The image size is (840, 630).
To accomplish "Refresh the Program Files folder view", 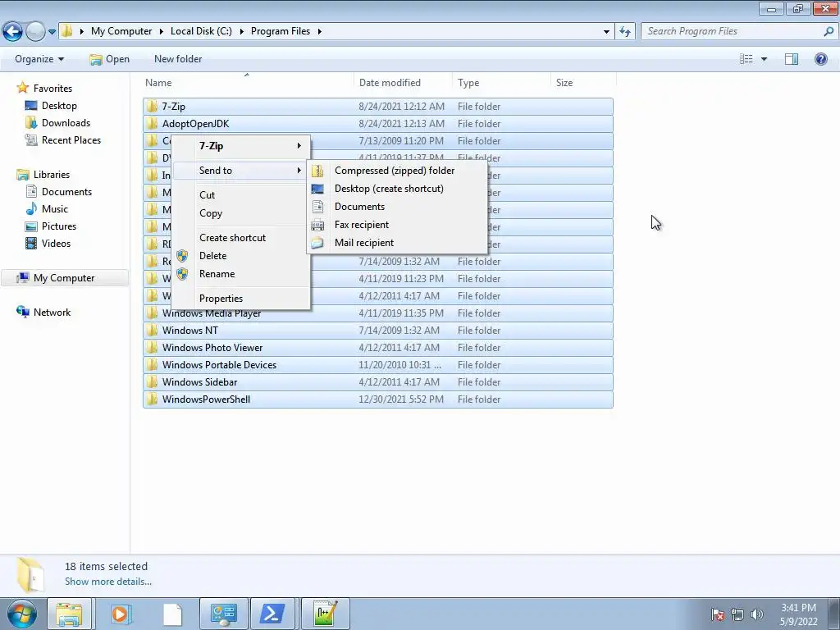I will [x=625, y=32].
